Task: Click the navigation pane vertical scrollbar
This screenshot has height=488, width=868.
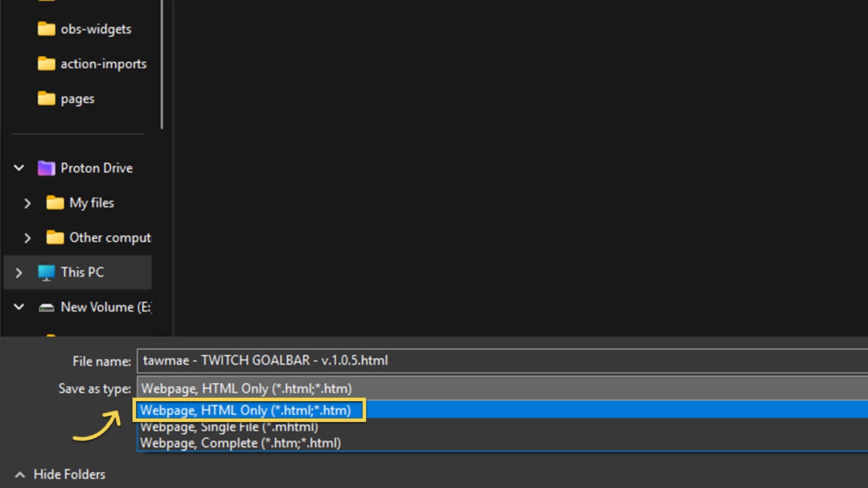Action: click(x=162, y=65)
